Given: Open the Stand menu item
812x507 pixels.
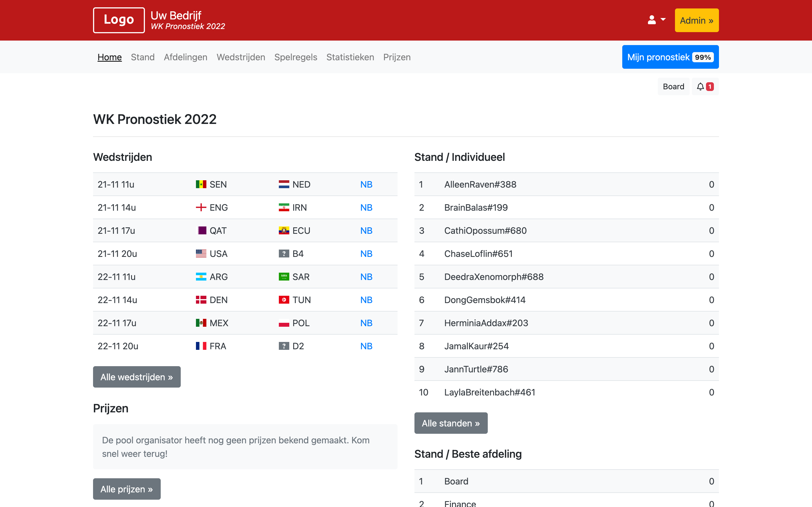Looking at the screenshot, I should point(143,57).
